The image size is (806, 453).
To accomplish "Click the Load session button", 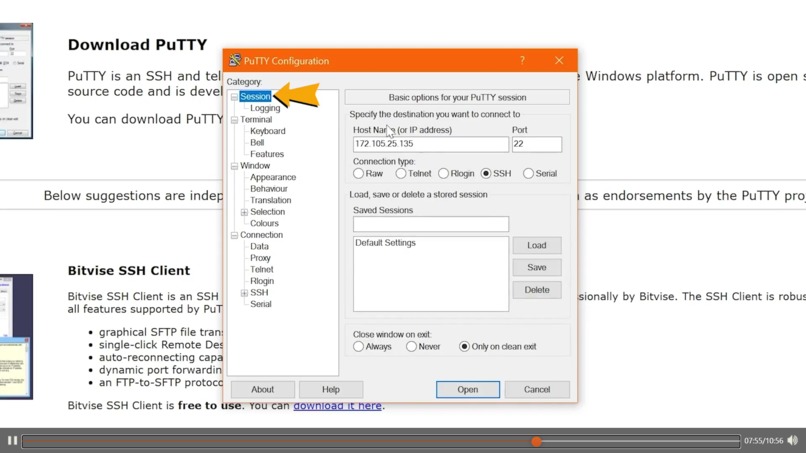I will click(x=537, y=245).
